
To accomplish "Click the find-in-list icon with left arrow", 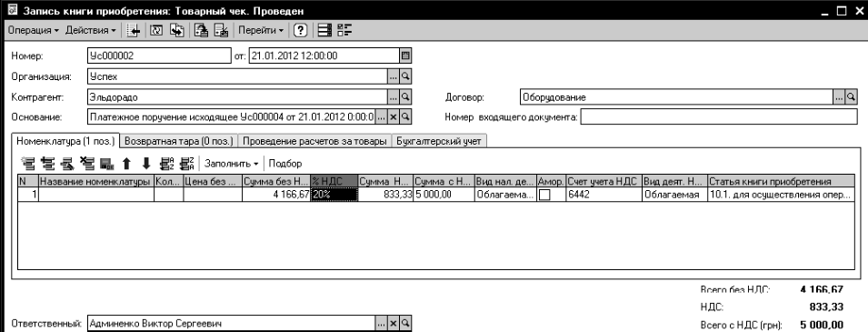I will click(133, 31).
